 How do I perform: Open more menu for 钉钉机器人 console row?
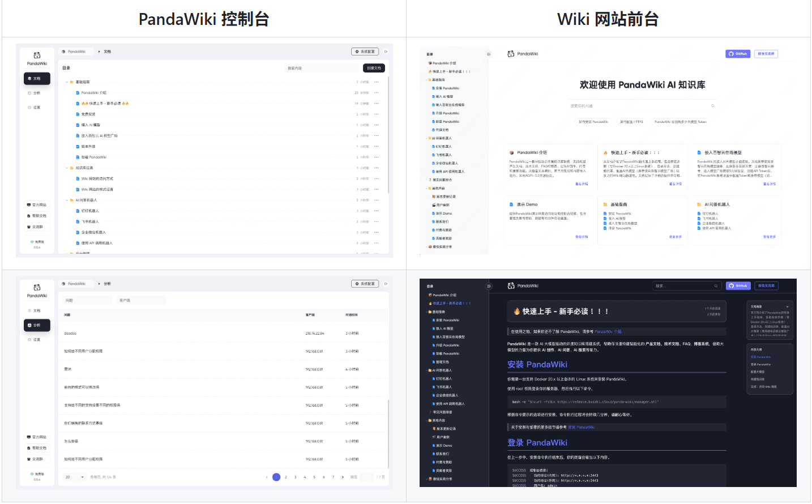pyautogui.click(x=377, y=211)
